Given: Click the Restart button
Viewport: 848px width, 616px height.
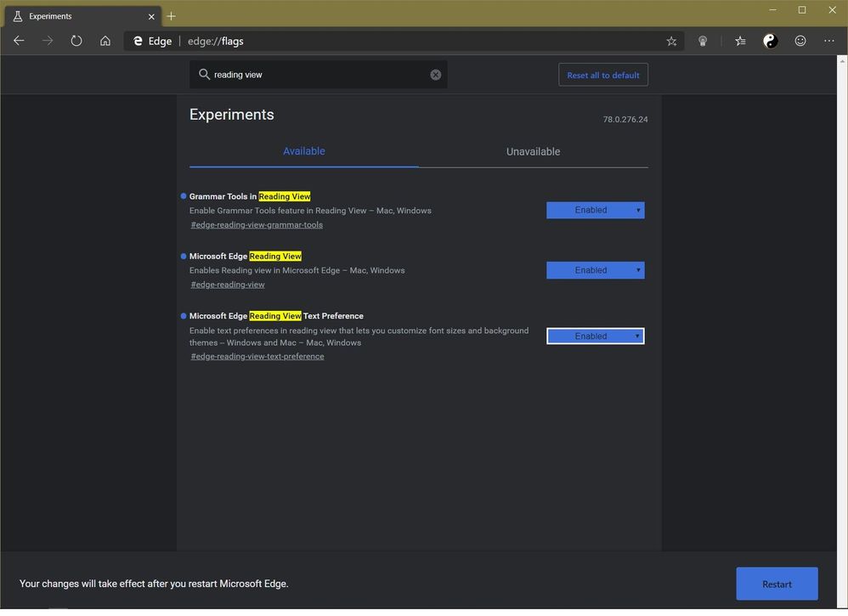Looking at the screenshot, I should point(777,584).
